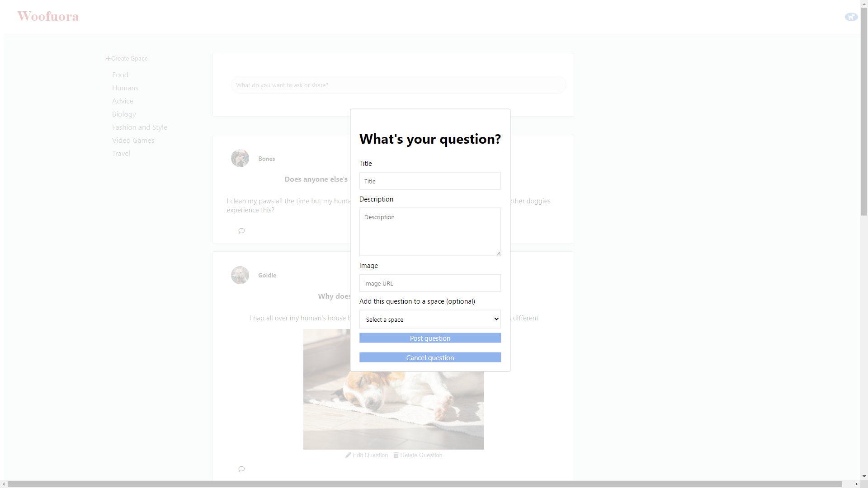
Task: Click Bones' profile avatar
Action: click(x=240, y=158)
